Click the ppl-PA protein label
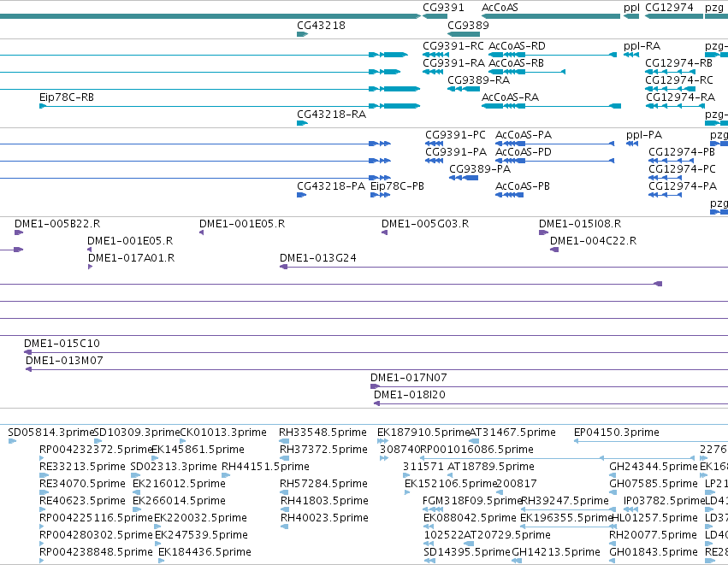Viewport: 728px width, 565px height. pos(644,135)
